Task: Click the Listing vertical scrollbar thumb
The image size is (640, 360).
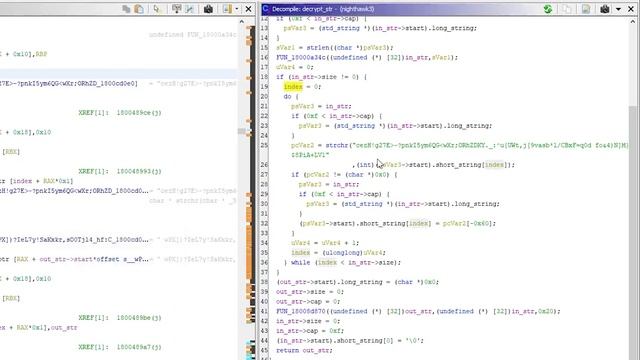Action: click(242, 131)
